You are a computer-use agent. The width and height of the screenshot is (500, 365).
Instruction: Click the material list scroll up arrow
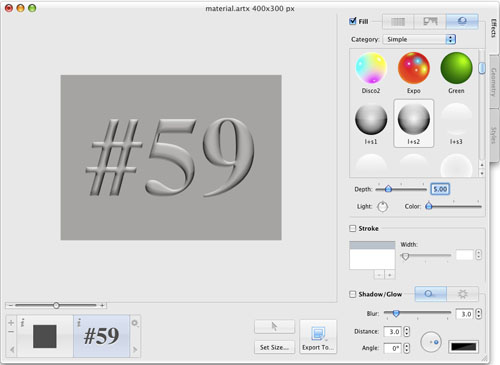pos(481,165)
